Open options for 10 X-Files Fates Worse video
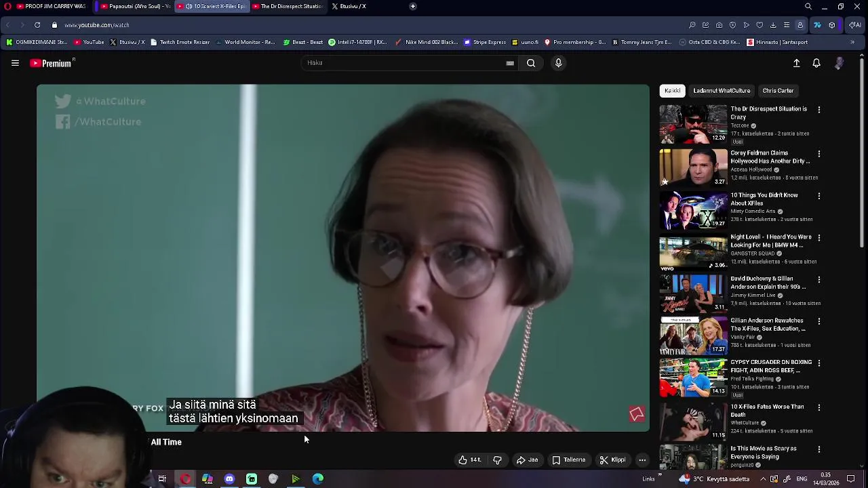This screenshot has height=488, width=868. pyautogui.click(x=818, y=407)
